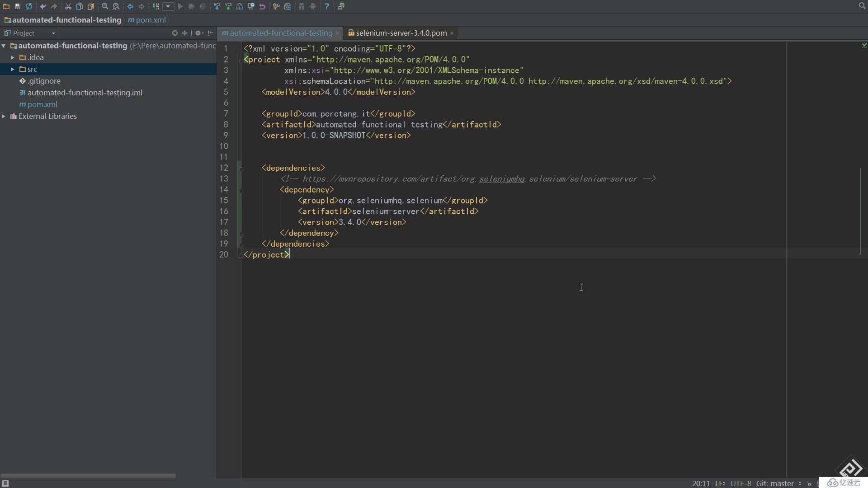Click the second Android robot icon

[x=313, y=6]
